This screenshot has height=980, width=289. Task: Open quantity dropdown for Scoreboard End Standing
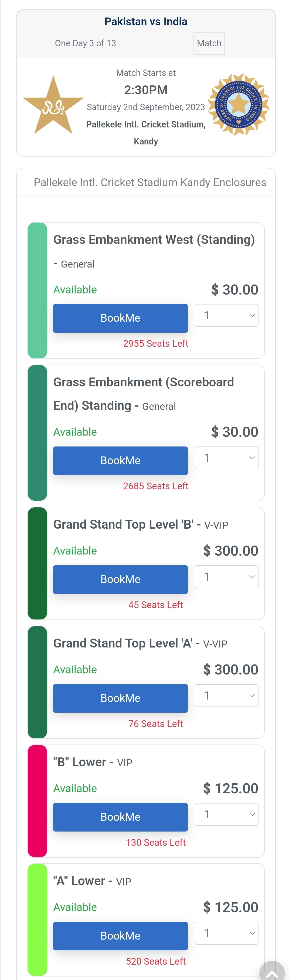(227, 458)
